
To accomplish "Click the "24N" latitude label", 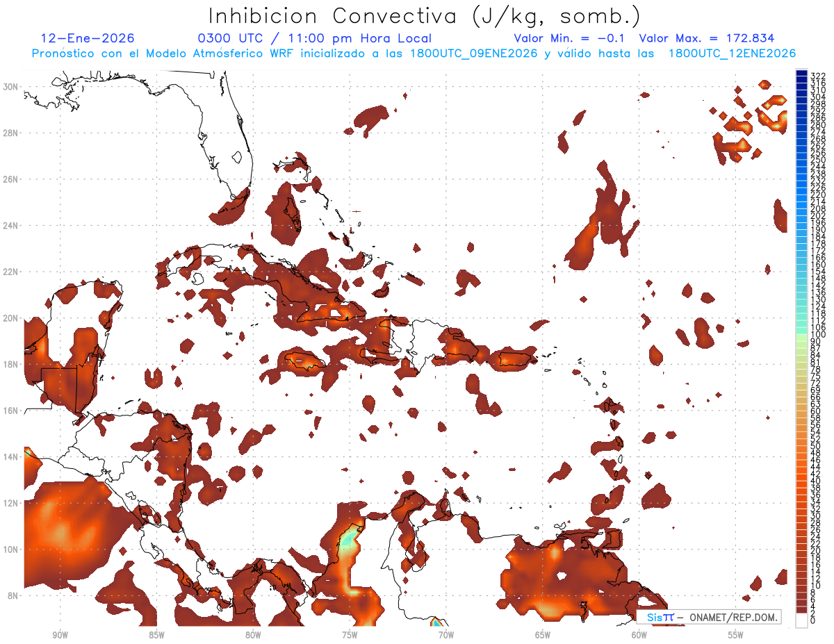I will 12,226.
